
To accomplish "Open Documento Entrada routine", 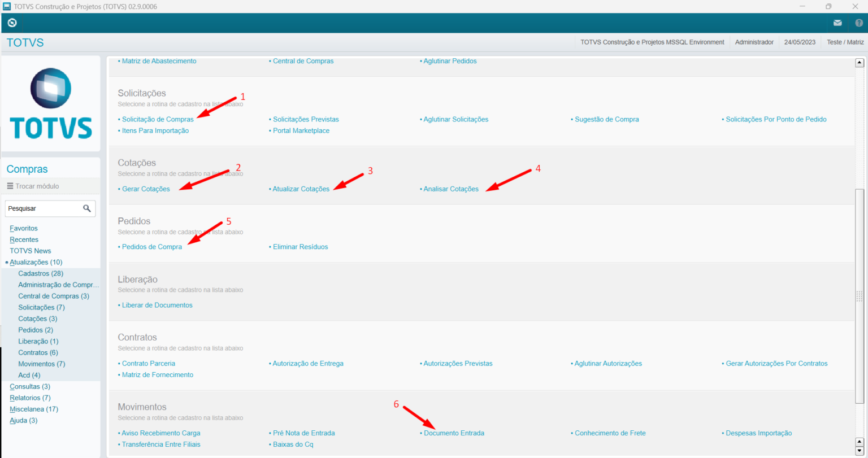I will point(454,433).
